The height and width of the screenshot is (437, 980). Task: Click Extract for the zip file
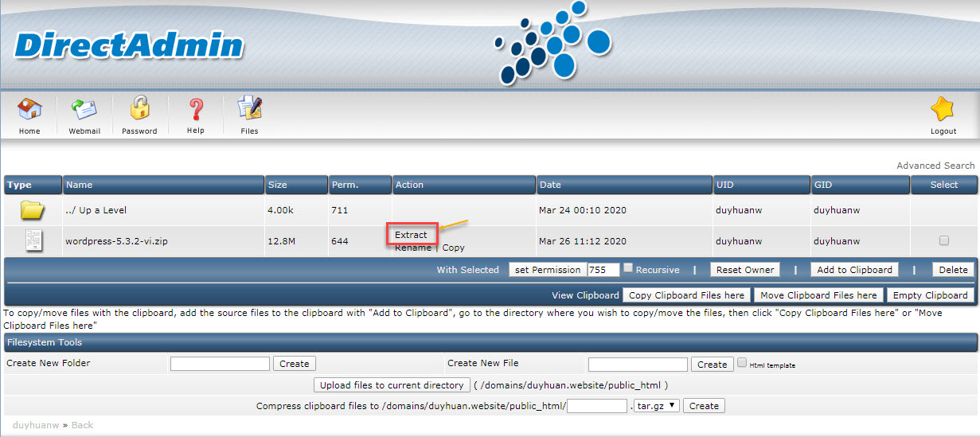411,235
